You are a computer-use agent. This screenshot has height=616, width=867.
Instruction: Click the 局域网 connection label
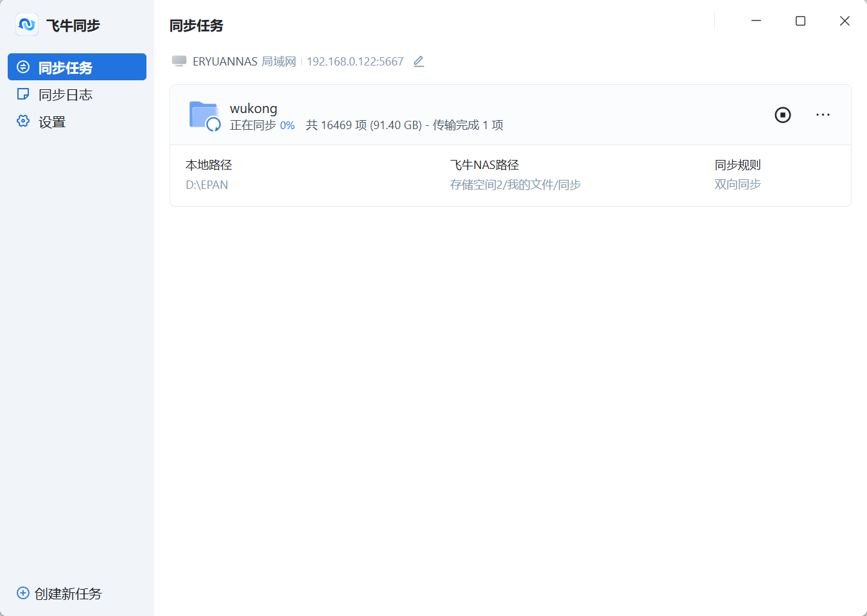tap(279, 62)
